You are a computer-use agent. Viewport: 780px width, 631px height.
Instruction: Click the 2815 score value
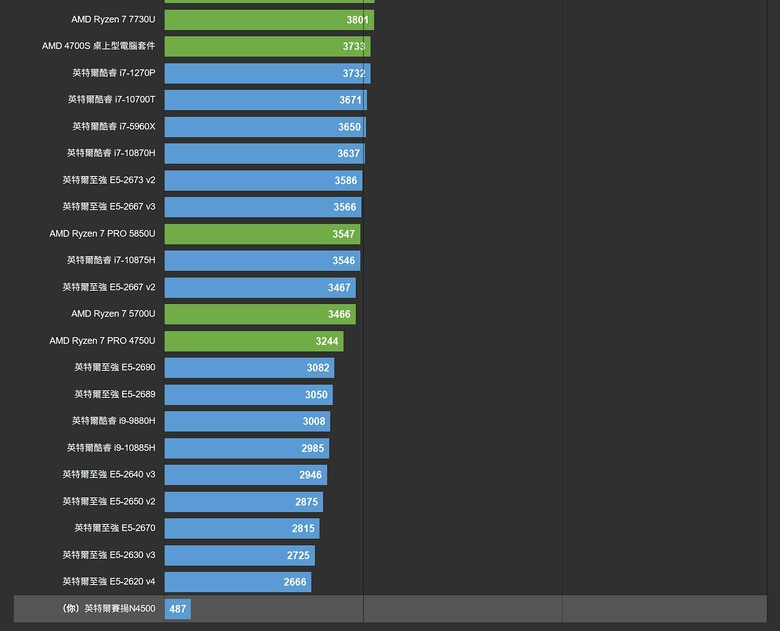[x=303, y=528]
